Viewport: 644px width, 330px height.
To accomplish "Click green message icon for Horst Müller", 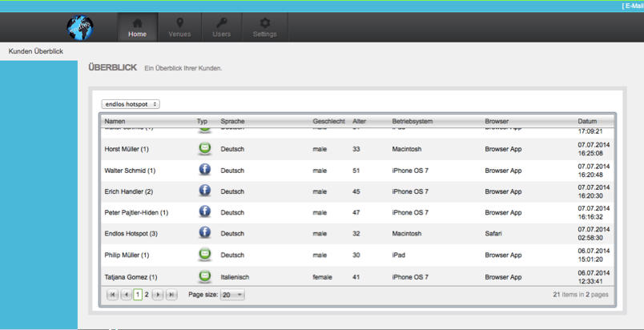I will 205,149.
